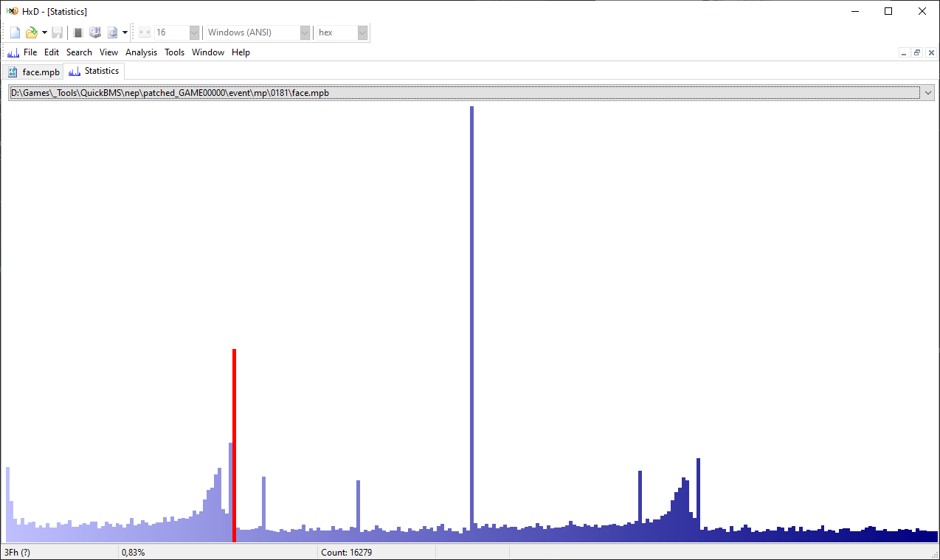This screenshot has width=940, height=560.
Task: Click the Open disk icon
Action: click(95, 32)
